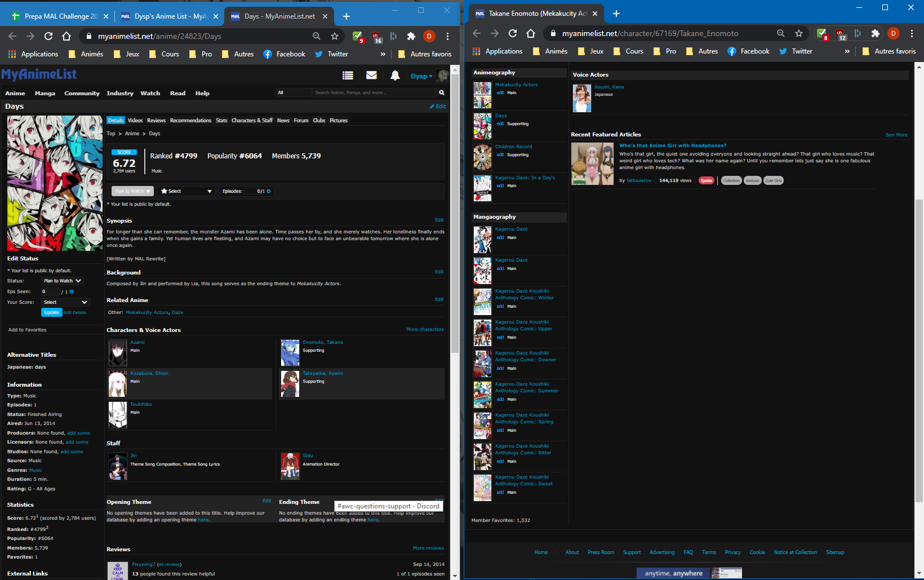Expand the Dysp profile dropdown

[421, 76]
